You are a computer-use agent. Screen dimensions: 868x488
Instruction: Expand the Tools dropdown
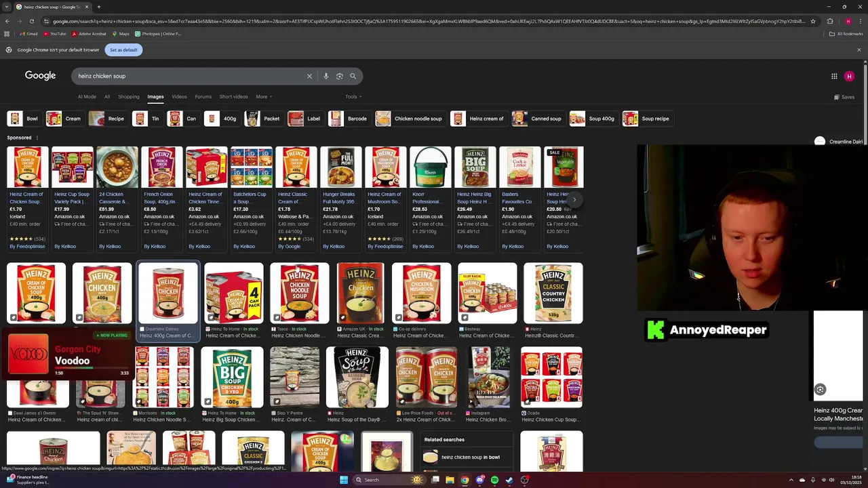pos(353,97)
